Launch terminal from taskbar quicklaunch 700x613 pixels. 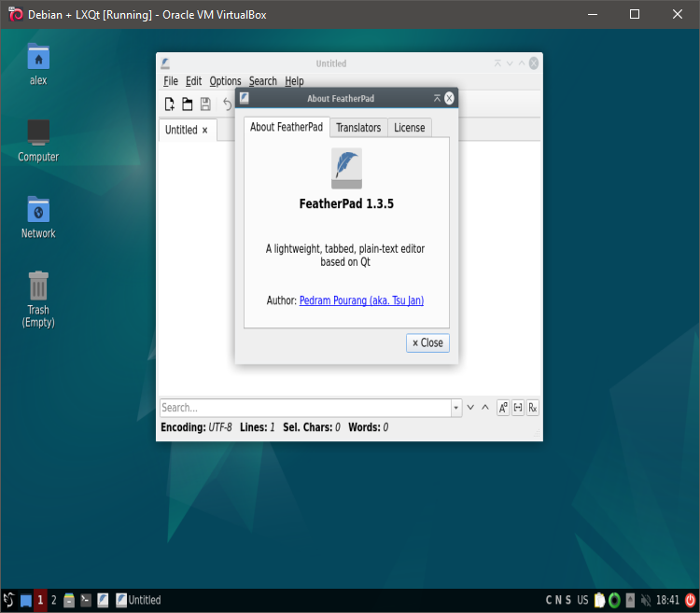(x=86, y=600)
